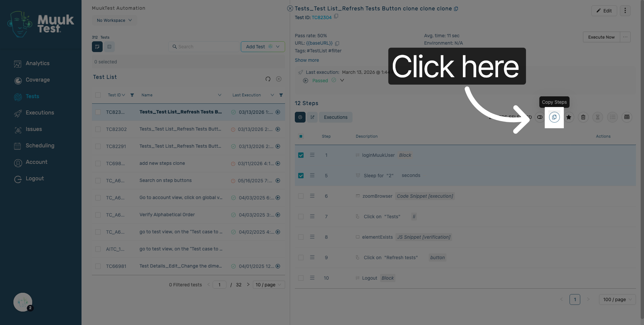Check step 7 Click on Tests checkbox

[x=301, y=217]
